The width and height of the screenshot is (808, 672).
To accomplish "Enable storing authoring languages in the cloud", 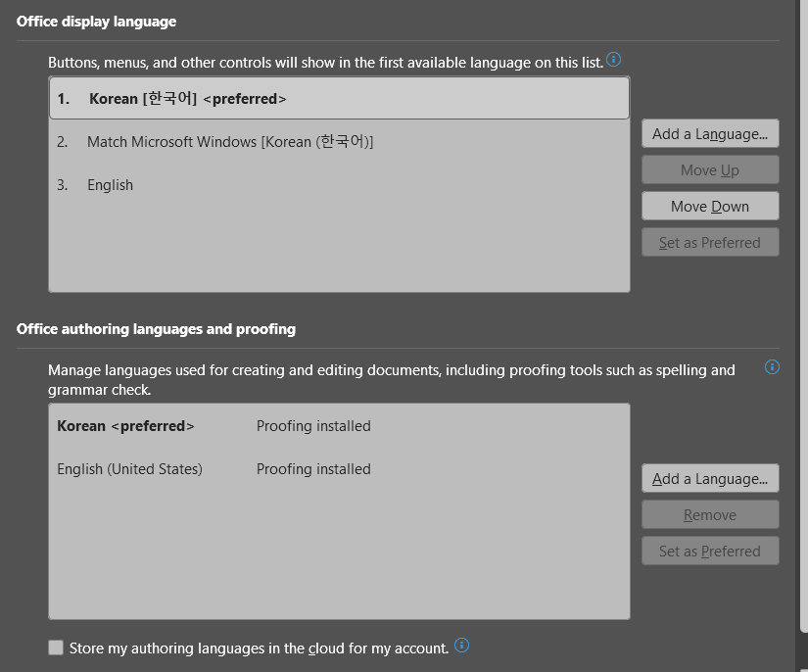I will pyautogui.click(x=56, y=648).
